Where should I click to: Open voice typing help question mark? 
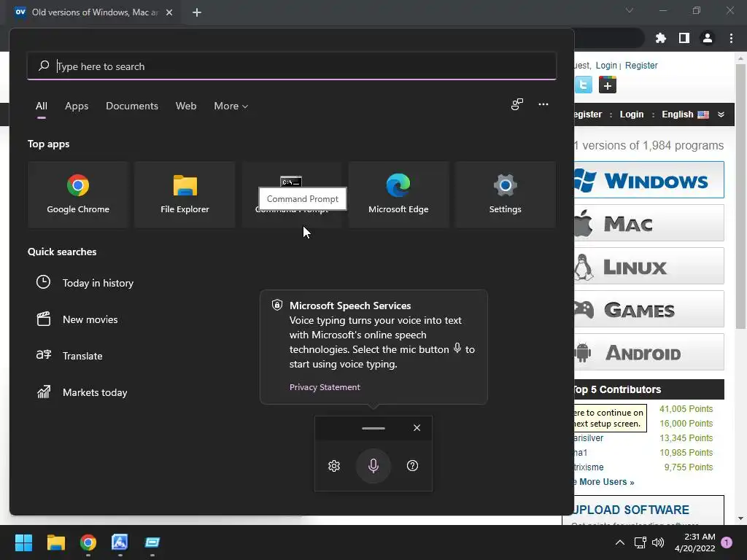413,466
